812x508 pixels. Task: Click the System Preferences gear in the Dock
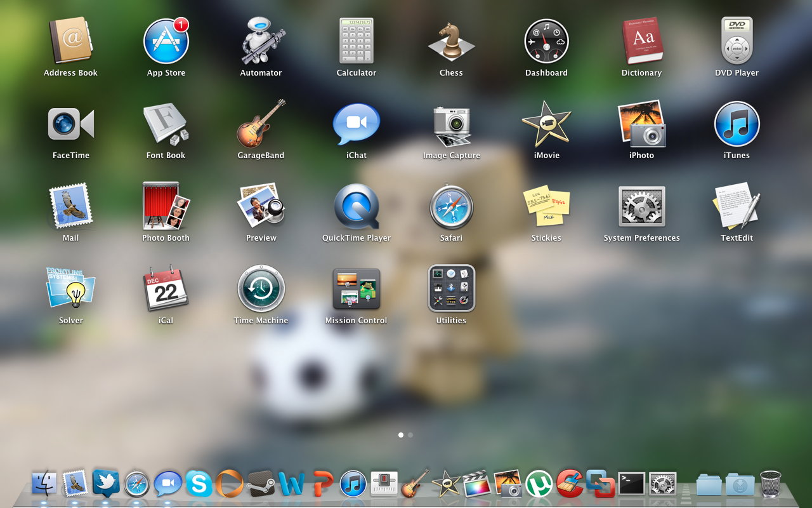point(663,485)
